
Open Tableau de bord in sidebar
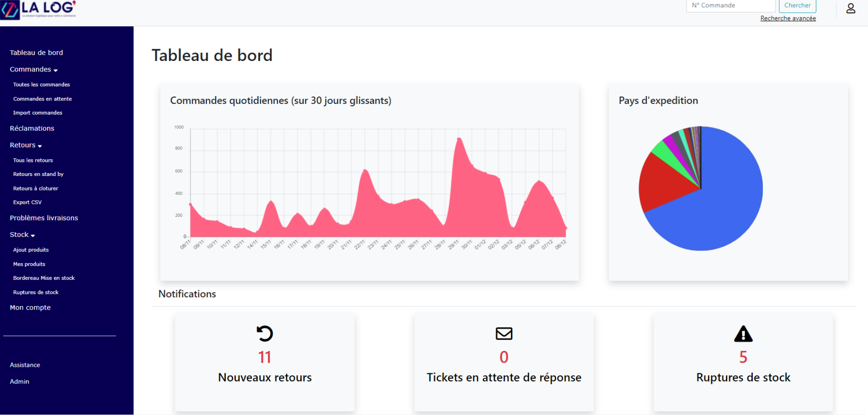36,53
